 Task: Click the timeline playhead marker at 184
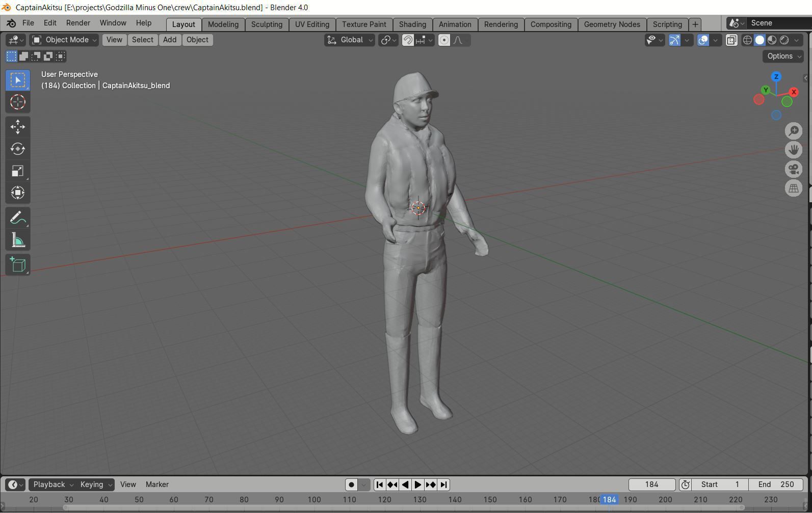tap(609, 499)
